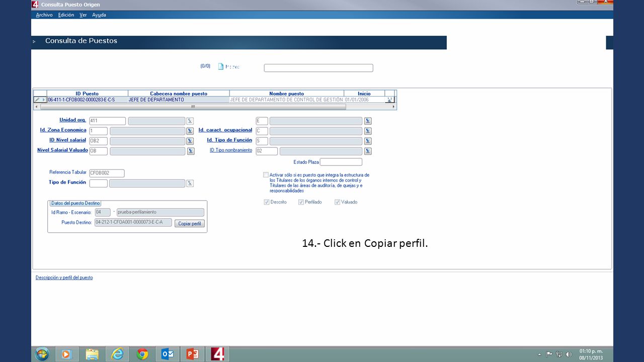Expand the Consulta de Puestos header arrow
644x362 pixels.
click(34, 42)
